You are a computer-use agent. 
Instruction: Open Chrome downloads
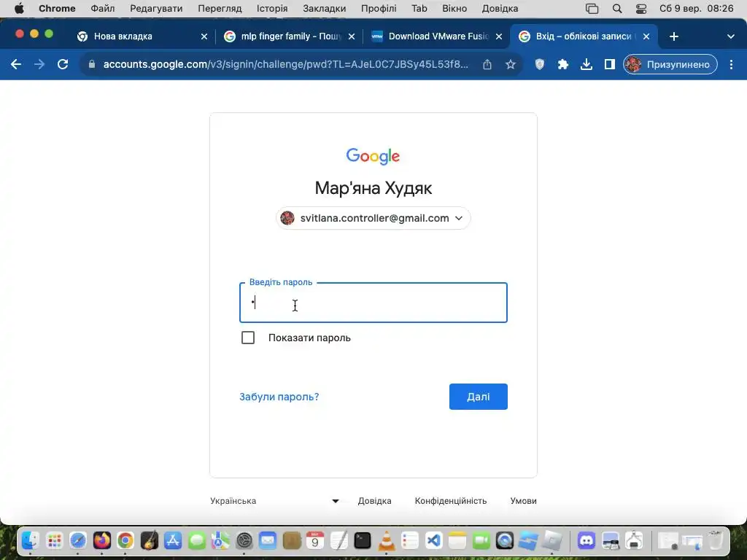(x=586, y=64)
